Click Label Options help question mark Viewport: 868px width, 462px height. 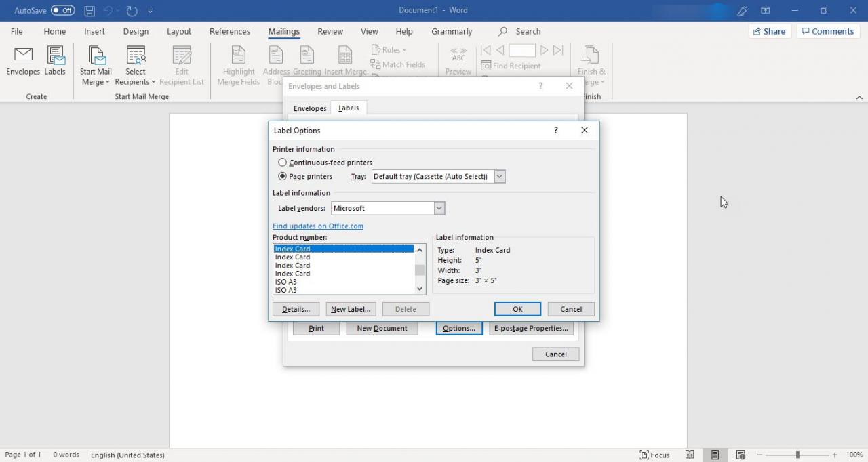point(556,130)
